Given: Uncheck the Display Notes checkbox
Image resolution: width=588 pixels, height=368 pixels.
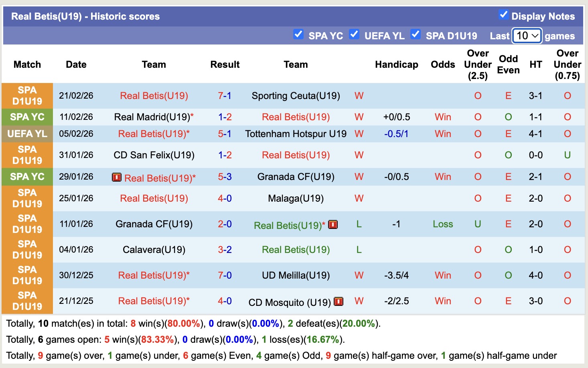Looking at the screenshot, I should (x=503, y=15).
